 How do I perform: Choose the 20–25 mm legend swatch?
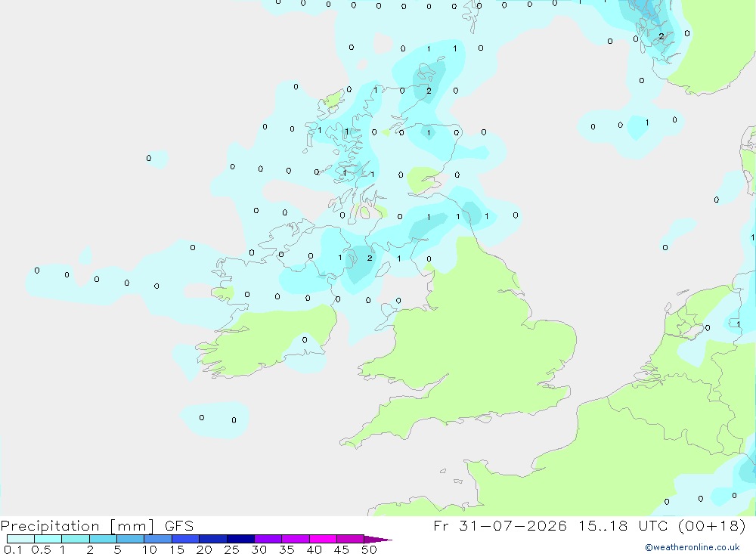212,539
